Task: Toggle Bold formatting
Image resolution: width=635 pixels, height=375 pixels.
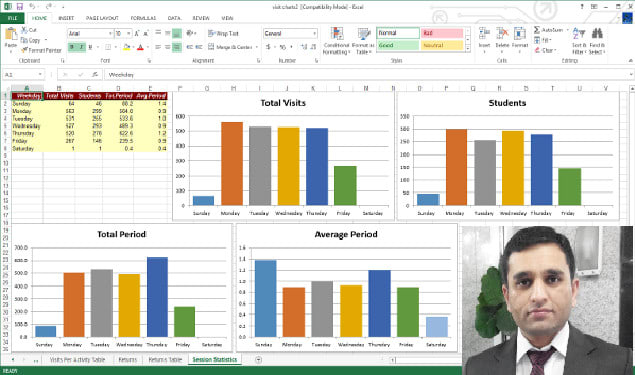Action: 72,47
